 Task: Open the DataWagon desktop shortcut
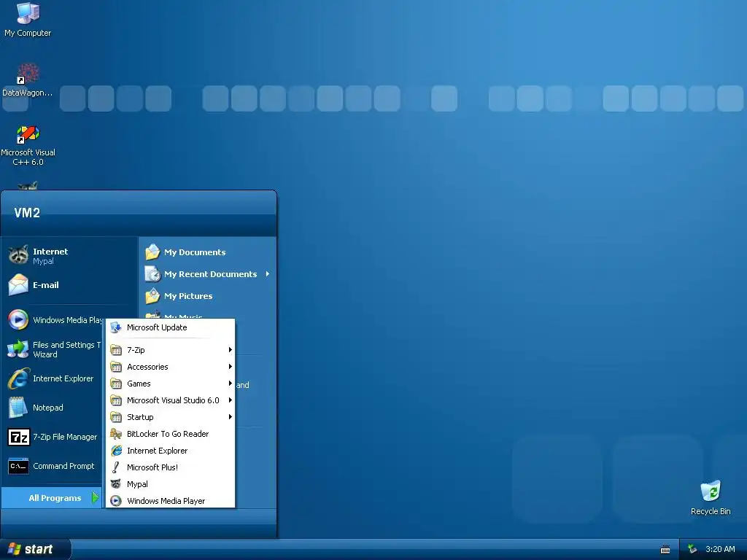point(28,80)
